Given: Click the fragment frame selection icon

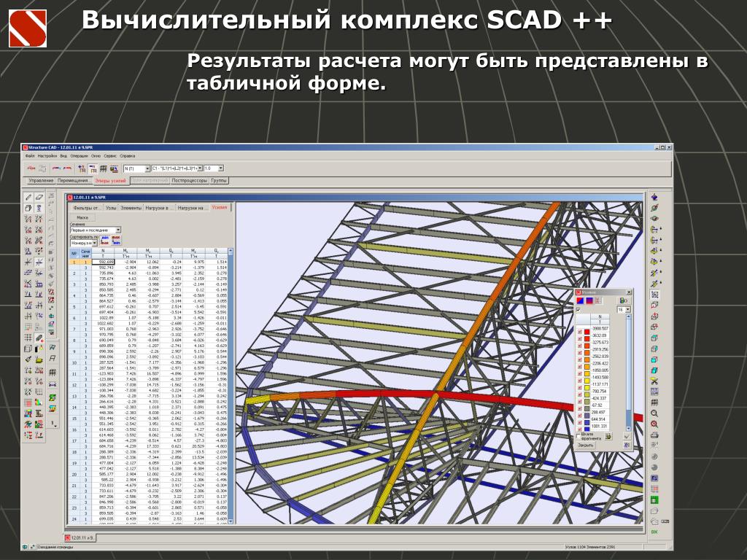Looking at the screenshot, I should [654, 294].
